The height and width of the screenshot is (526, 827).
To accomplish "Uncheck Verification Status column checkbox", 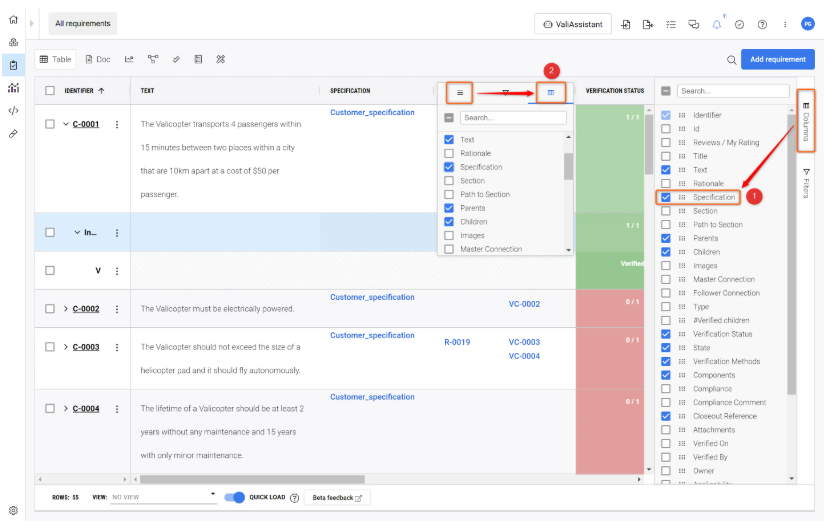I will click(x=666, y=334).
